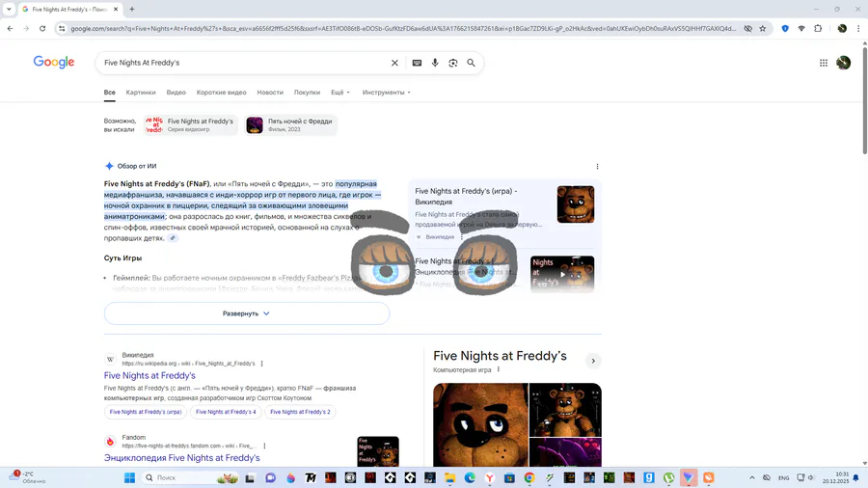
Task: Select the Все results tab
Action: 110,93
